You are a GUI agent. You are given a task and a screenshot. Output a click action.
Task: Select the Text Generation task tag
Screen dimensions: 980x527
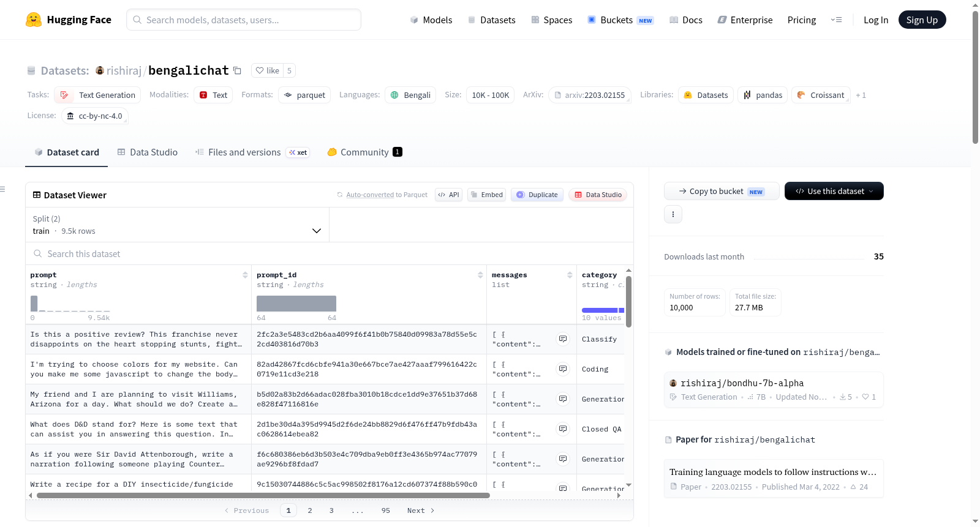98,95
